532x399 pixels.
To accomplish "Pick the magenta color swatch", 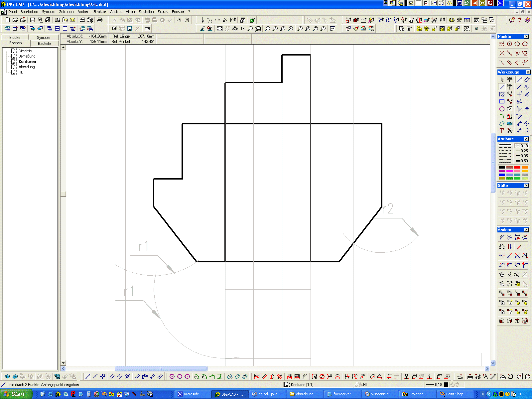I will click(509, 171).
